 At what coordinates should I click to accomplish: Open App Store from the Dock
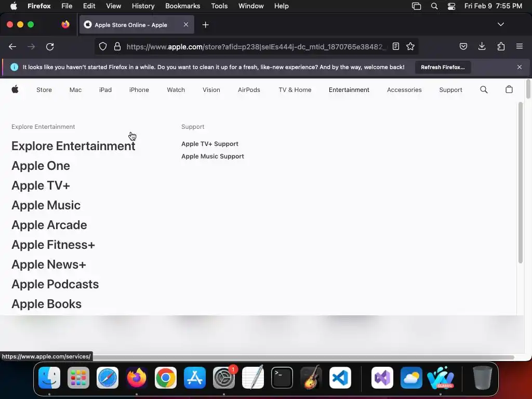click(x=195, y=378)
